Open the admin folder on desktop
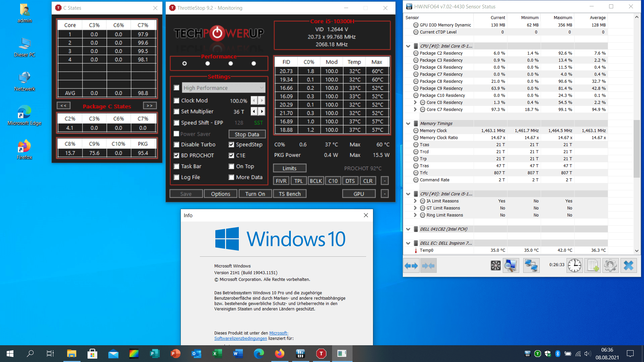 click(x=24, y=13)
